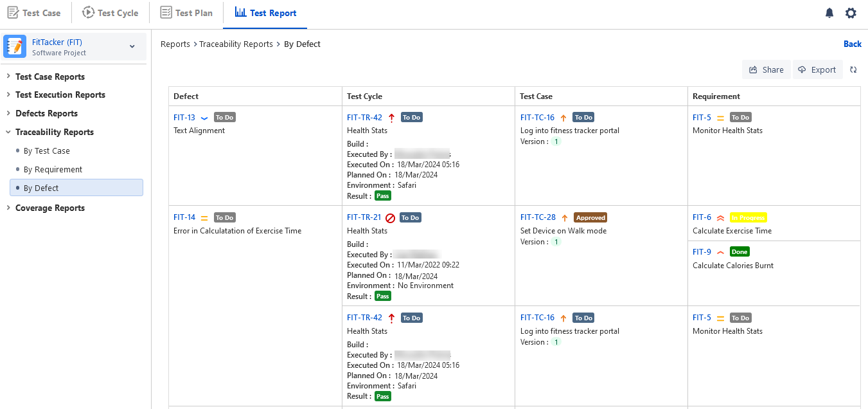The height and width of the screenshot is (409, 868).
Task: Click the low priority icon next to FIT-13
Action: click(x=204, y=118)
